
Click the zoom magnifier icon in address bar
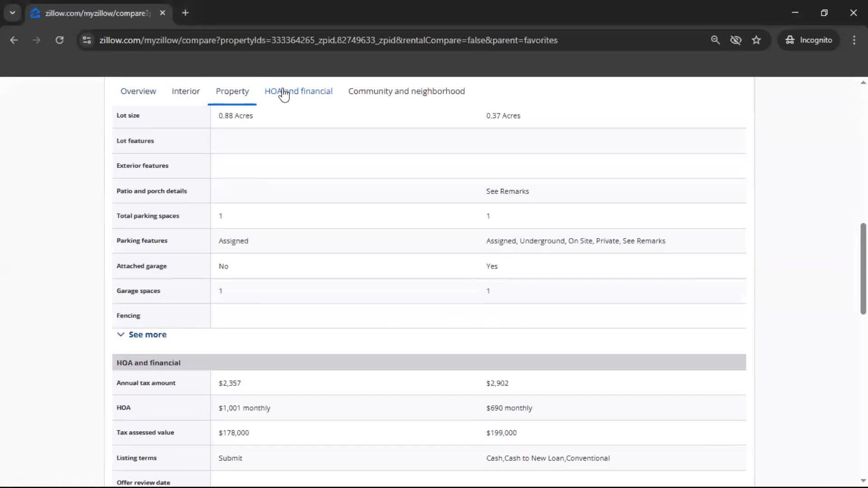click(x=715, y=40)
